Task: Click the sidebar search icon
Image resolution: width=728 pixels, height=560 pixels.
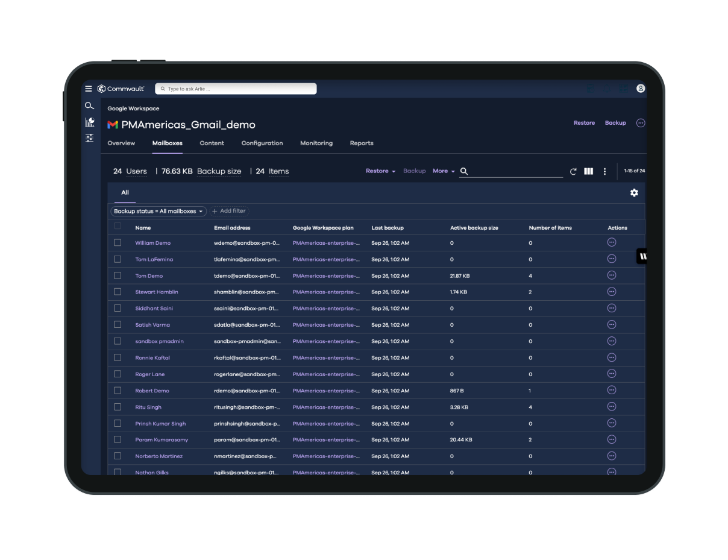Action: [x=89, y=106]
